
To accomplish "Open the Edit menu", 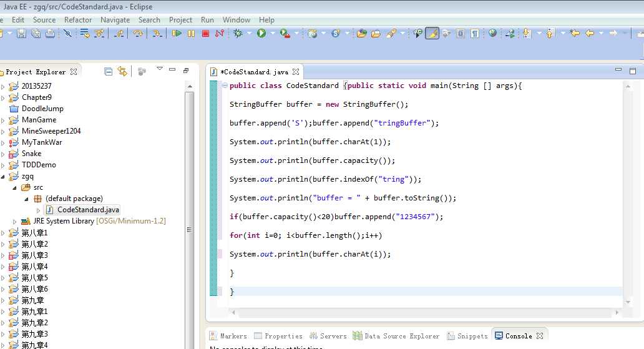I will [17, 20].
